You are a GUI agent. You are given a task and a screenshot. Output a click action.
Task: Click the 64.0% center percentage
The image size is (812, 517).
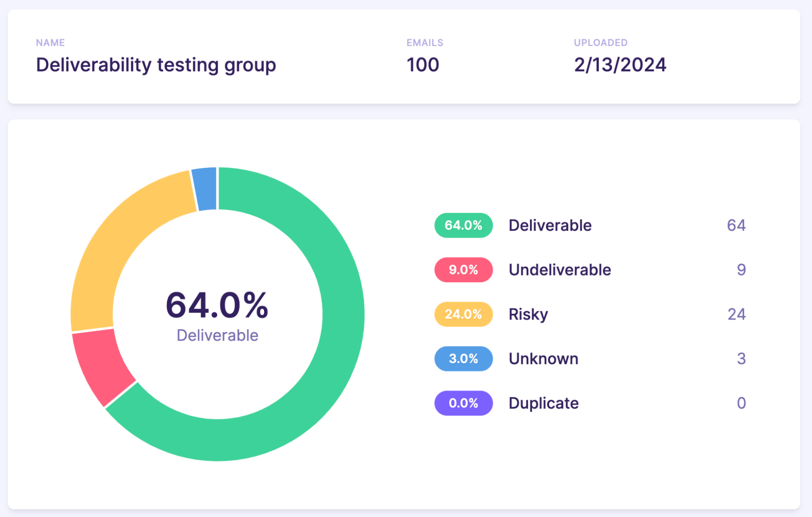point(217,305)
